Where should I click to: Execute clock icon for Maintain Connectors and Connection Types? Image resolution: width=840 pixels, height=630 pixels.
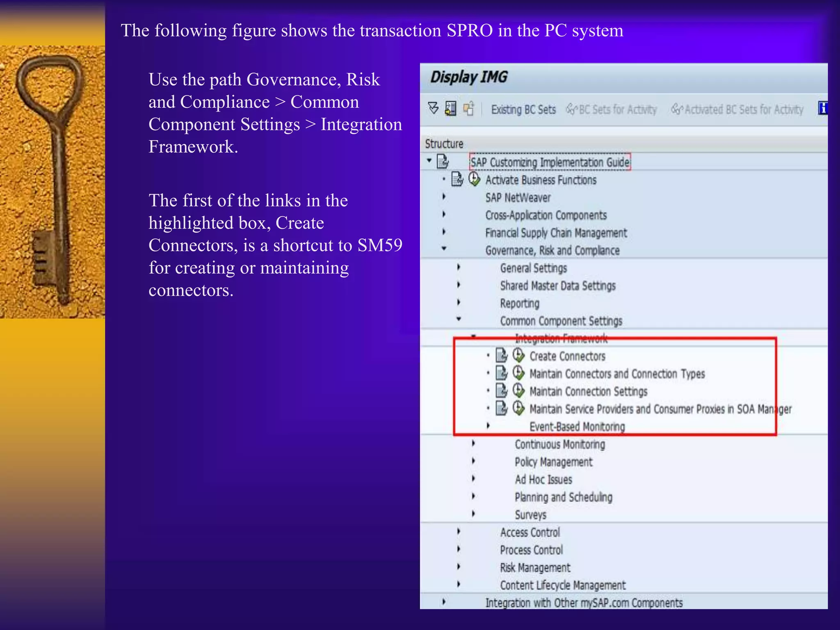point(519,373)
